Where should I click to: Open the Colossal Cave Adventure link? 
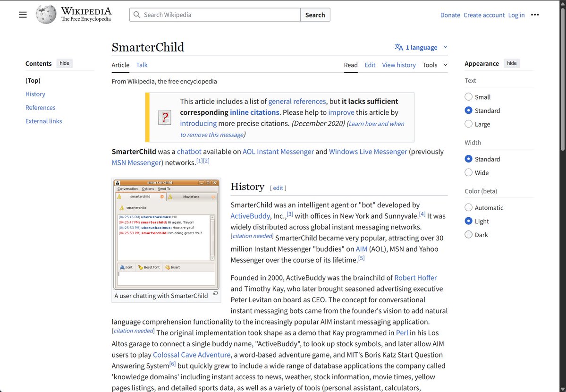192,355
